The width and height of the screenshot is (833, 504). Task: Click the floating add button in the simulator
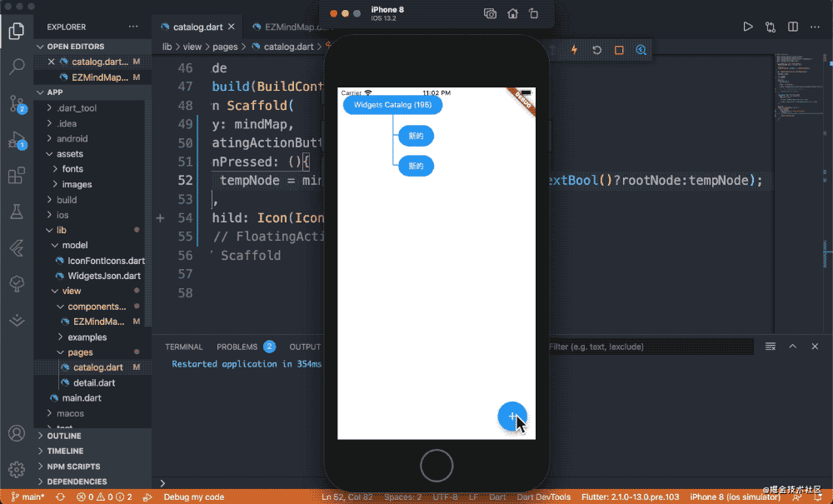[x=512, y=417]
